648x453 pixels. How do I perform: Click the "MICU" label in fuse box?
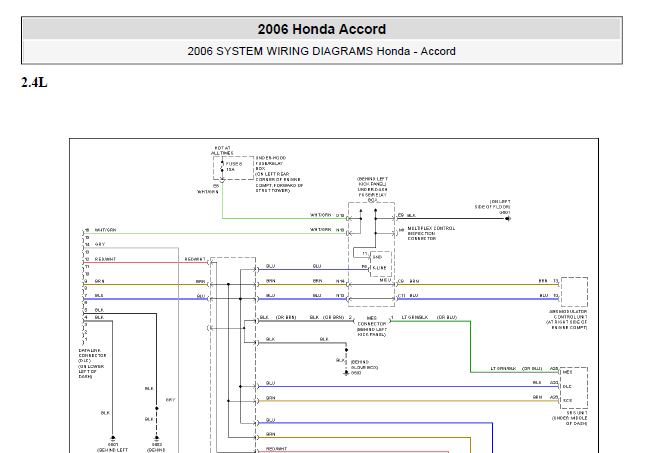click(385, 280)
